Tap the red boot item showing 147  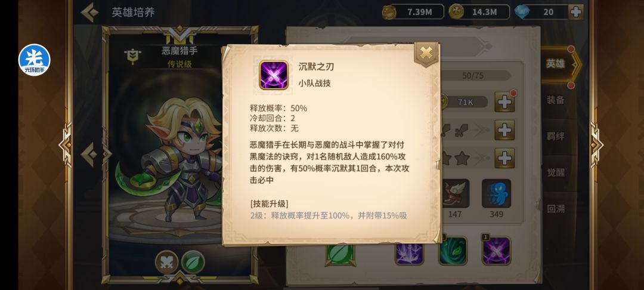pos(454,193)
